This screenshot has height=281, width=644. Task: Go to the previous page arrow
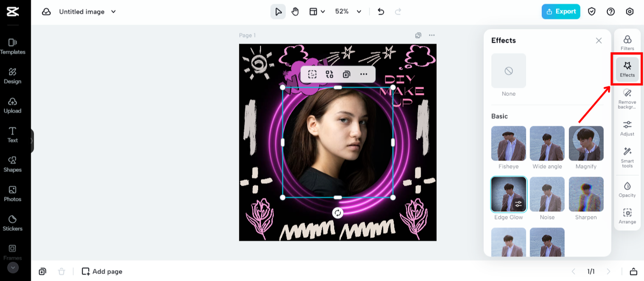pyautogui.click(x=573, y=271)
